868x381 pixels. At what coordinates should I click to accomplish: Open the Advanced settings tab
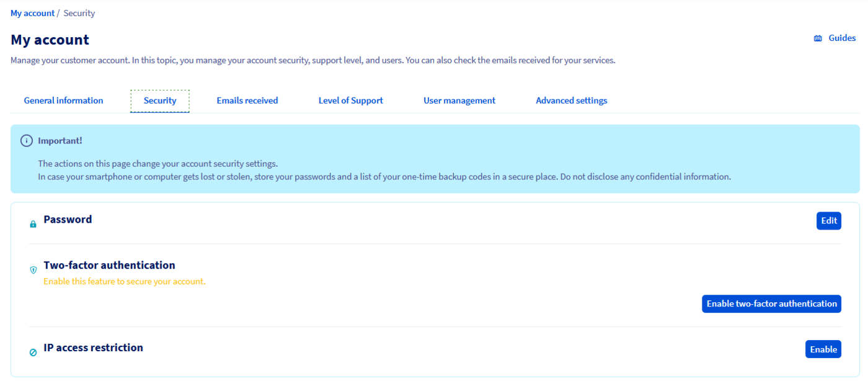[571, 100]
